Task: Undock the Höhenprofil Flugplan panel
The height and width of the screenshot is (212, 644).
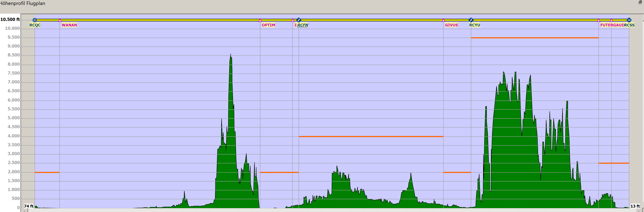Action: [x=640, y=2]
